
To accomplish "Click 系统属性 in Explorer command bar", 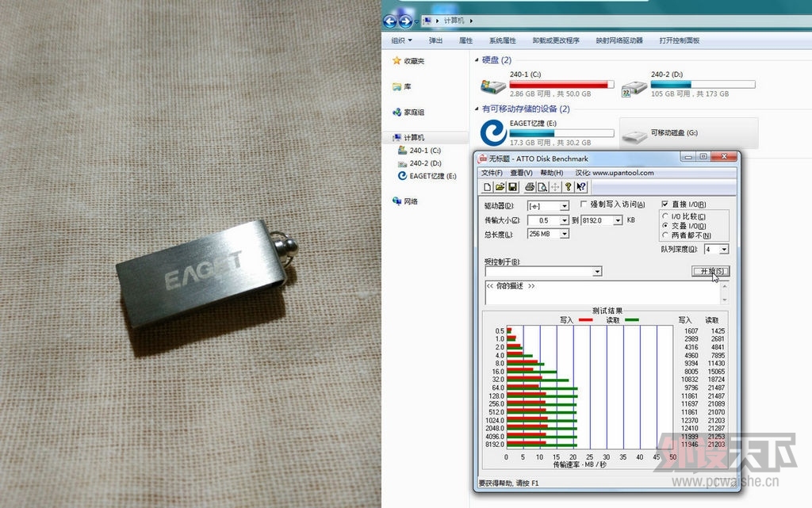I will click(502, 40).
